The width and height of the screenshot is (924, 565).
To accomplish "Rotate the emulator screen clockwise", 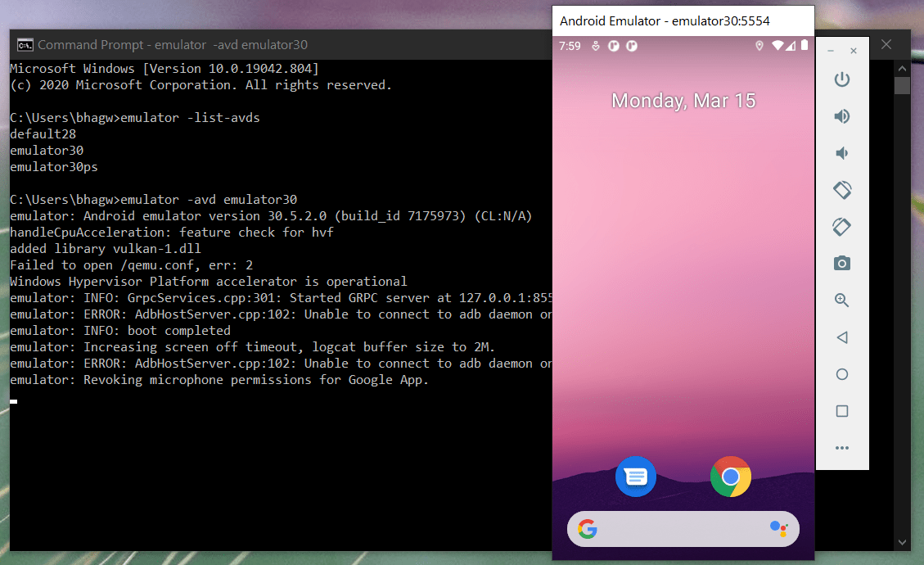I will 842,226.
